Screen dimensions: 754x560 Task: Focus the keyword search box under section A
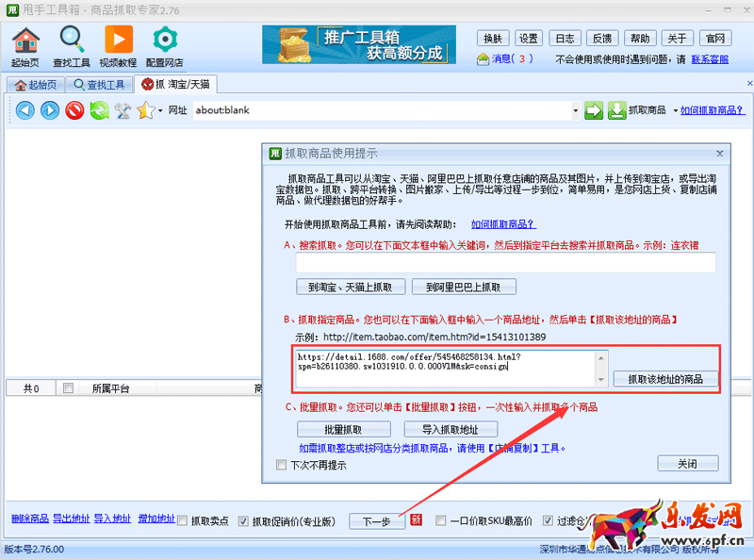(506, 263)
